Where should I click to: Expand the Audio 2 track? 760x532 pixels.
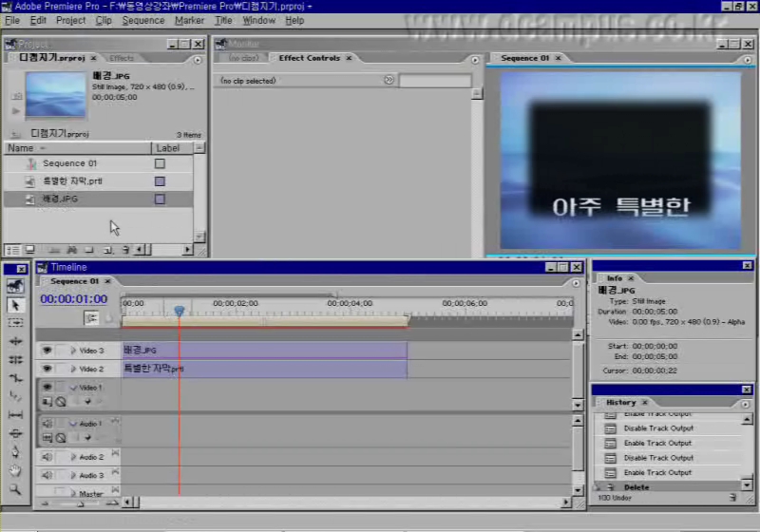coord(73,457)
